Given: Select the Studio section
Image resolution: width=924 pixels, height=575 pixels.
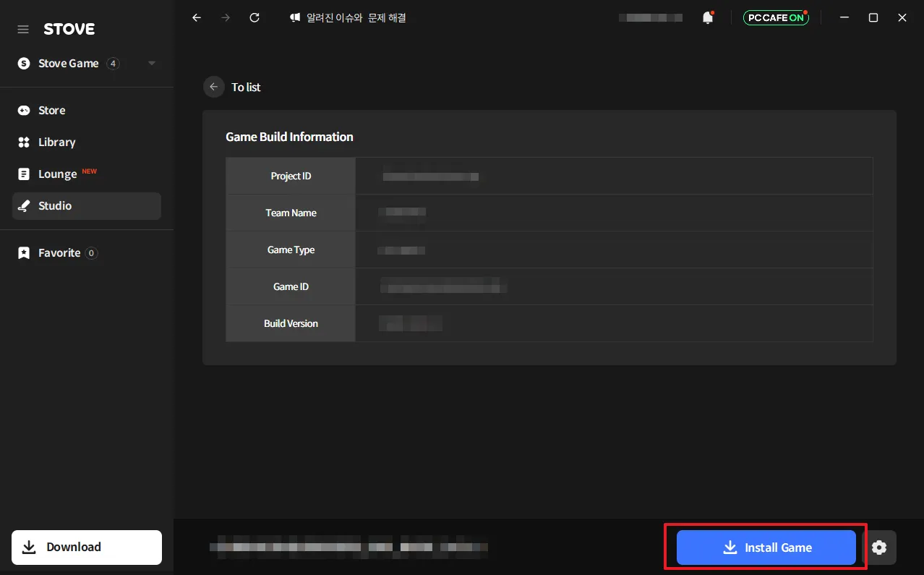Looking at the screenshot, I should (87, 205).
